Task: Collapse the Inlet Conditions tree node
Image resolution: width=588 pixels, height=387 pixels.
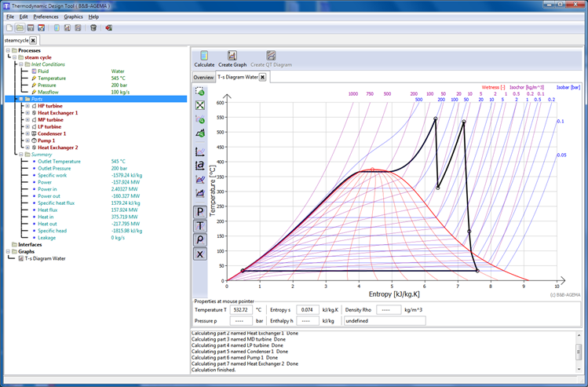Action: (20, 64)
